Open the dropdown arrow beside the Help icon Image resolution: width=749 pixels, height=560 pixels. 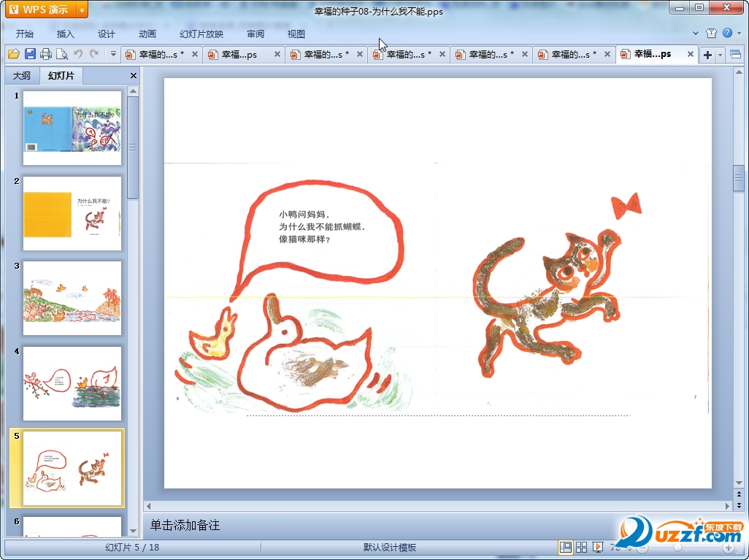pyautogui.click(x=739, y=33)
